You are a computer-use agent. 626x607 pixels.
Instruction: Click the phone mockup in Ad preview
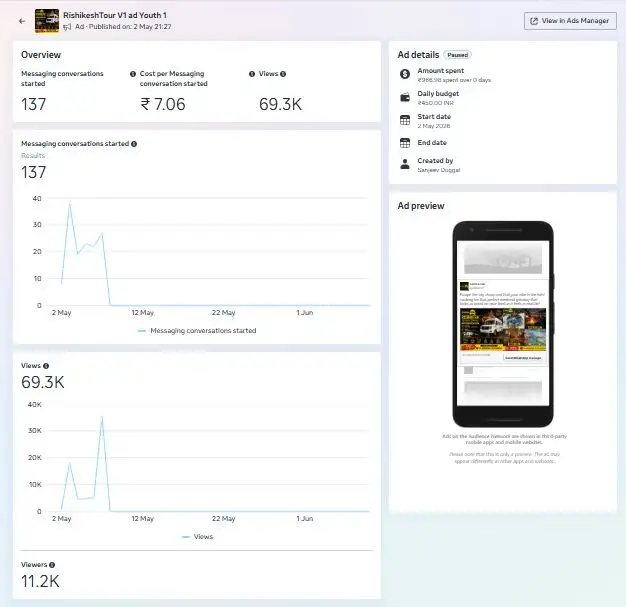pos(503,324)
